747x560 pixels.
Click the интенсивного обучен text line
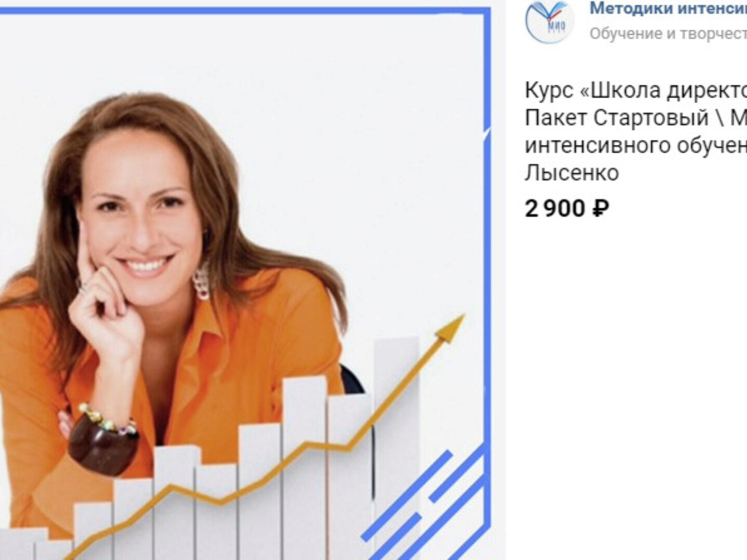[636, 145]
